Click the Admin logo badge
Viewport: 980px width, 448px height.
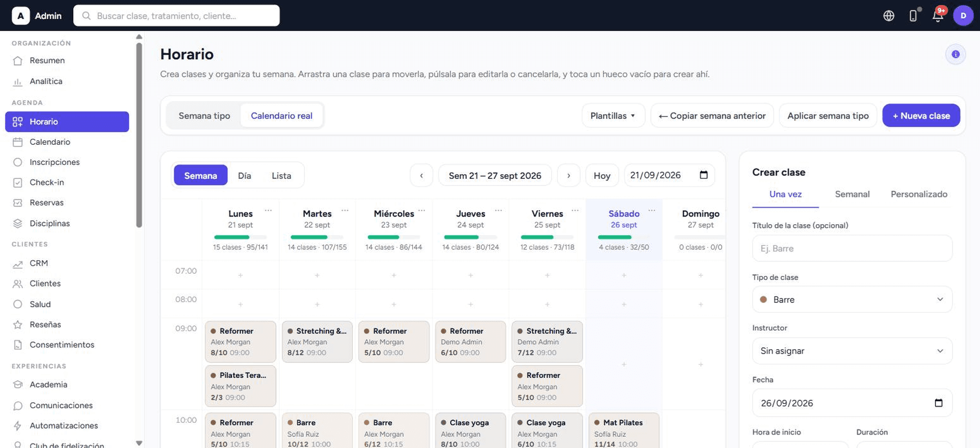coord(21,15)
